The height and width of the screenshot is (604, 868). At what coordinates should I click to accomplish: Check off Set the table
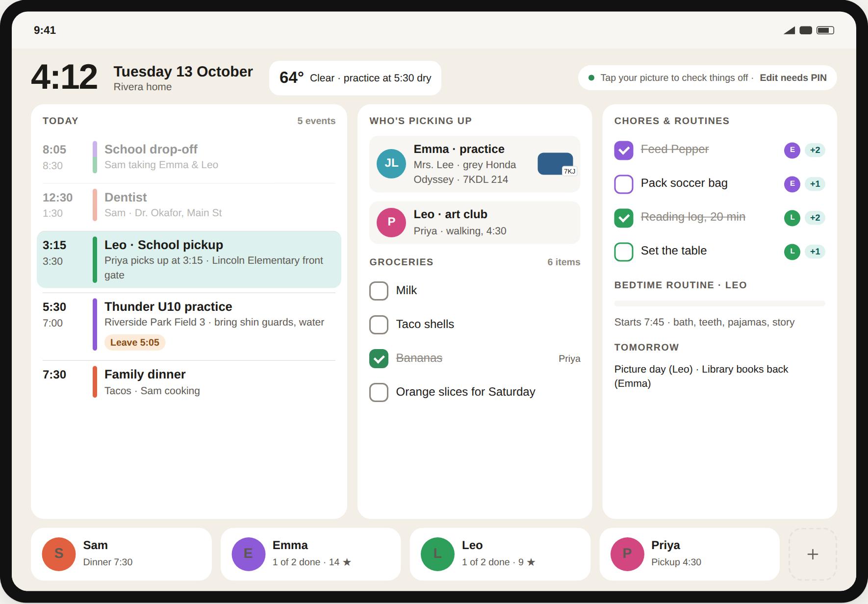624,252
